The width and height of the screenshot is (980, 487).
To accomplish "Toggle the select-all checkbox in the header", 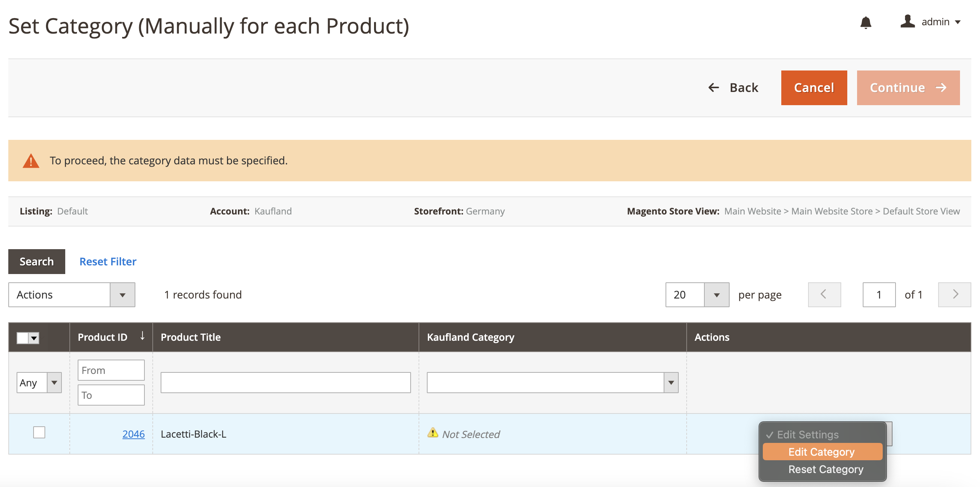I will click(23, 337).
